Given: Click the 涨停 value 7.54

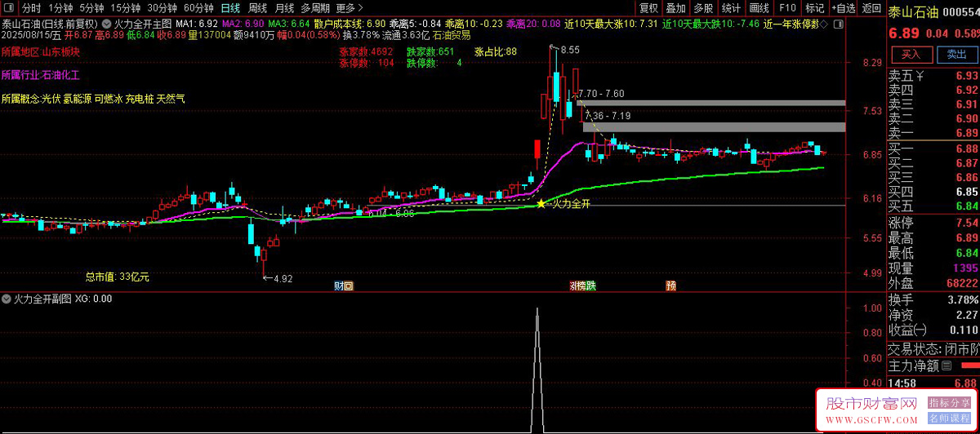Looking at the screenshot, I should tap(966, 223).
